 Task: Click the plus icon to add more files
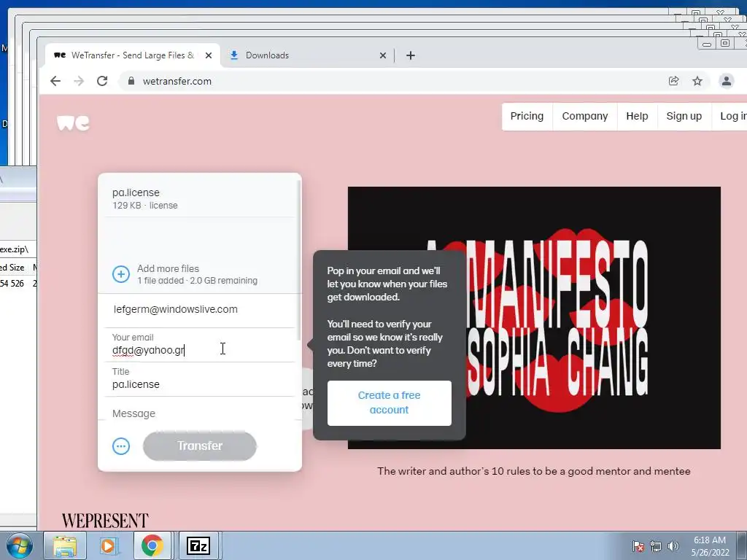[x=121, y=274]
